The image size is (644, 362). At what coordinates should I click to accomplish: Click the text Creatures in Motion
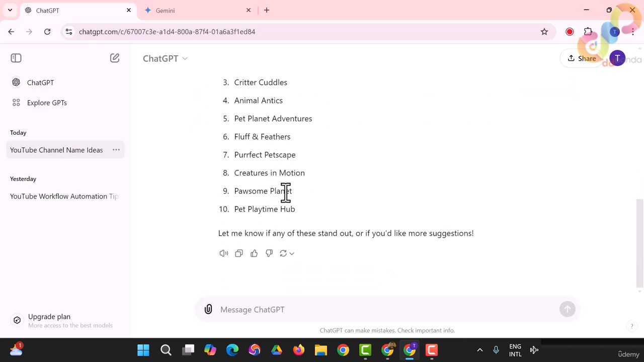pyautogui.click(x=270, y=173)
